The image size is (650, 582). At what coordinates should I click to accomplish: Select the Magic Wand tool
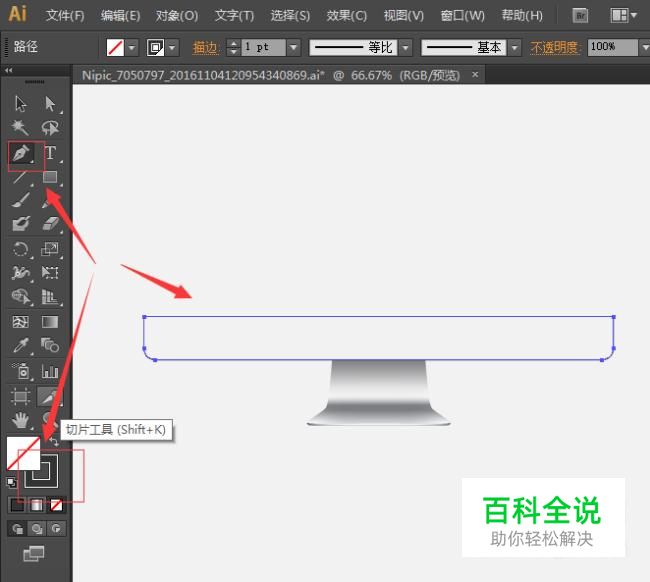pyautogui.click(x=20, y=127)
